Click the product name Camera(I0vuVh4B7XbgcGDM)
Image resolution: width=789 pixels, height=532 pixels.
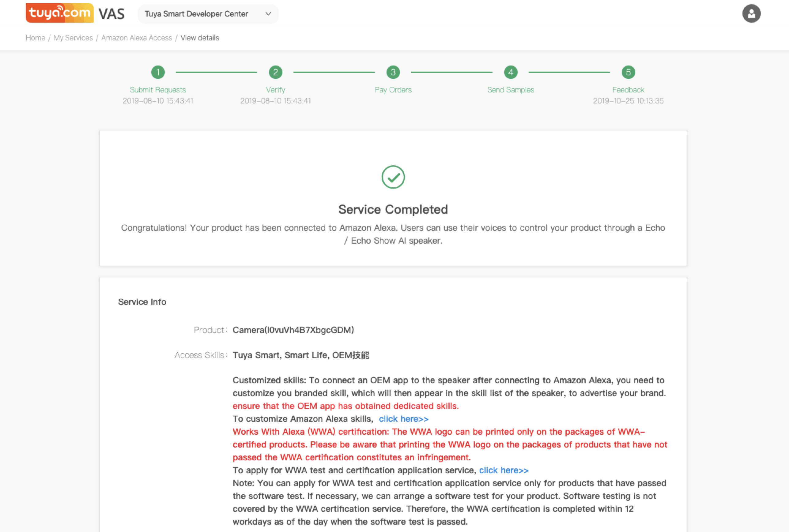(x=293, y=330)
